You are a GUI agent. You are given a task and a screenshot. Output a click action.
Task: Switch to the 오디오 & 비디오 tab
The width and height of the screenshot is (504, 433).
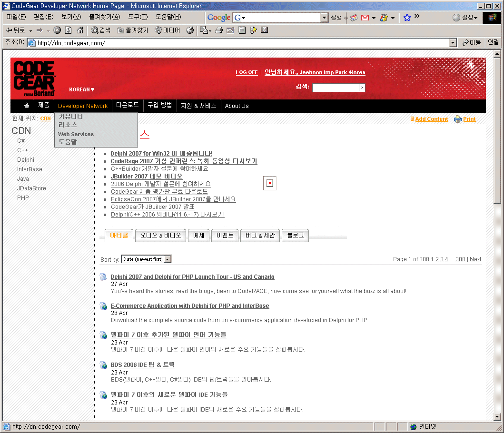click(x=161, y=235)
